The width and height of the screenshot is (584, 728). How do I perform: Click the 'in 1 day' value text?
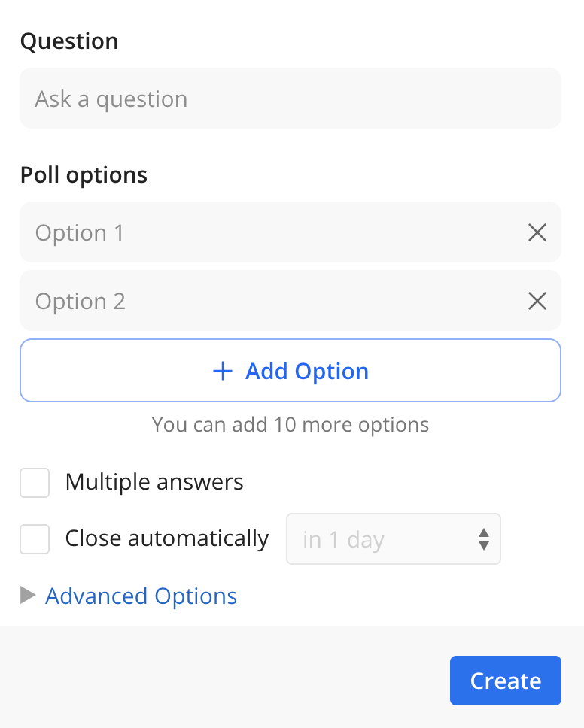344,540
